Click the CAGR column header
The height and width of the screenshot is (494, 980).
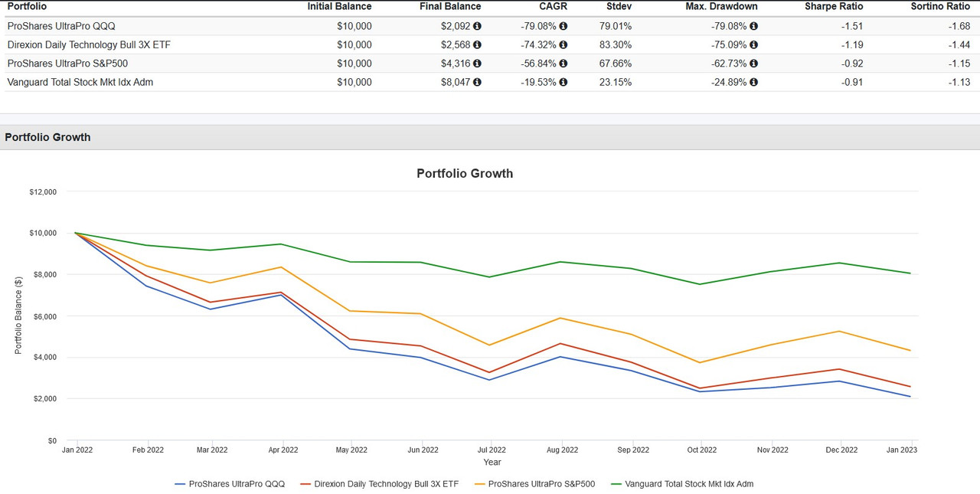coord(553,6)
